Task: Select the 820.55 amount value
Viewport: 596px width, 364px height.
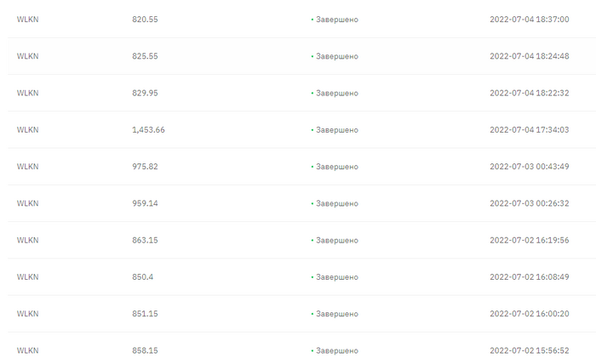Action: [145, 20]
